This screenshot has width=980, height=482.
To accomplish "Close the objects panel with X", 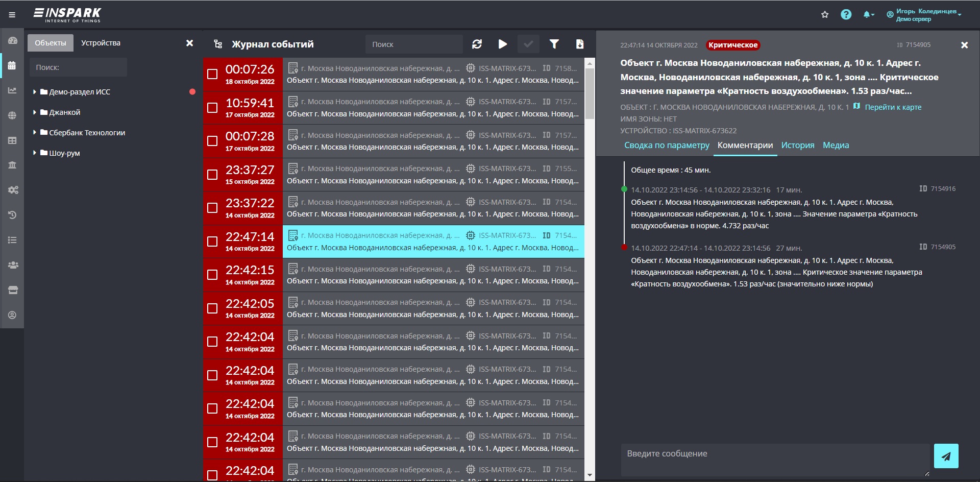I will (x=189, y=43).
